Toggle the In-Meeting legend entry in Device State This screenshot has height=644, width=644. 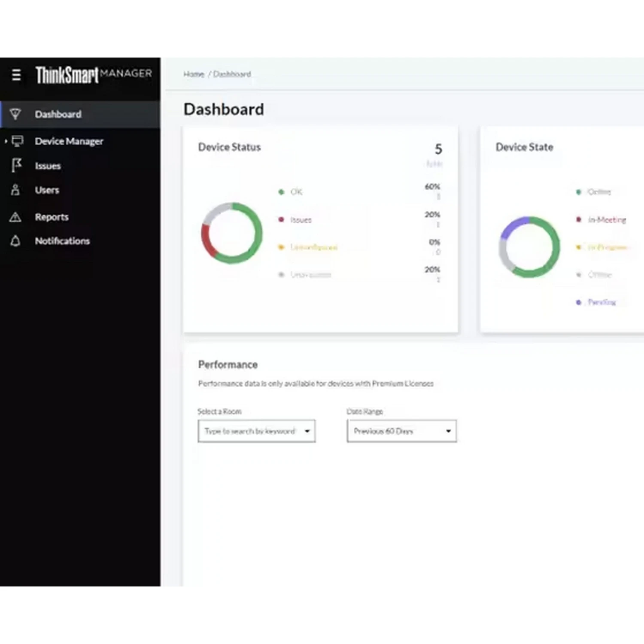tap(606, 220)
